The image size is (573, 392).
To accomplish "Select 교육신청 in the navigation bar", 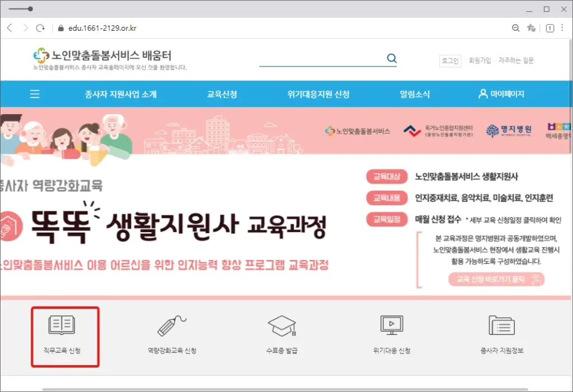I will [x=222, y=95].
